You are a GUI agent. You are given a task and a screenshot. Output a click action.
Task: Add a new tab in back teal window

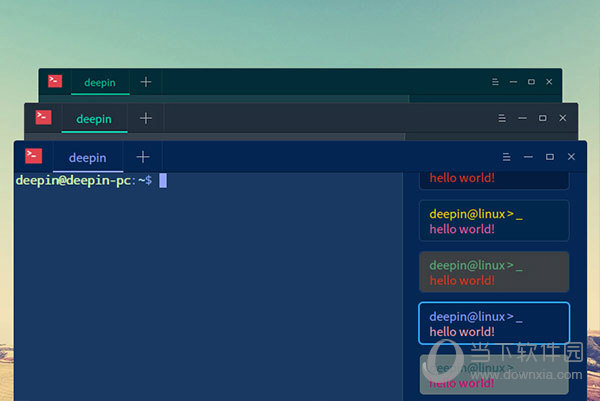pyautogui.click(x=146, y=82)
